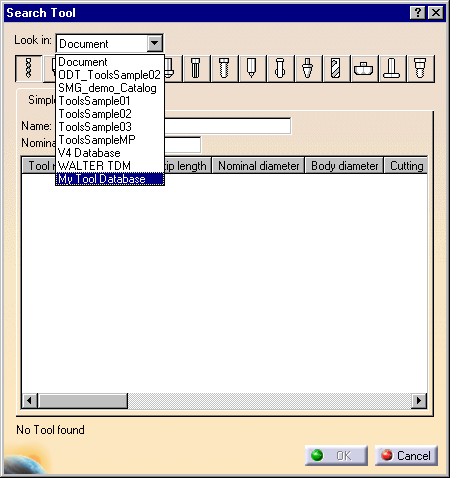This screenshot has height=478, width=458.
Task: Collapse the Look in dropdown arrow
Action: pos(155,43)
